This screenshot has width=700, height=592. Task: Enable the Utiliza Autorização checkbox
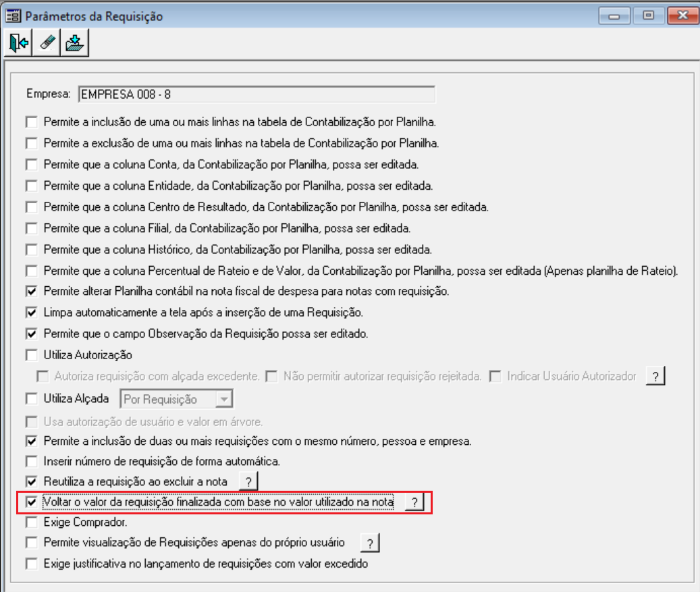click(32, 355)
